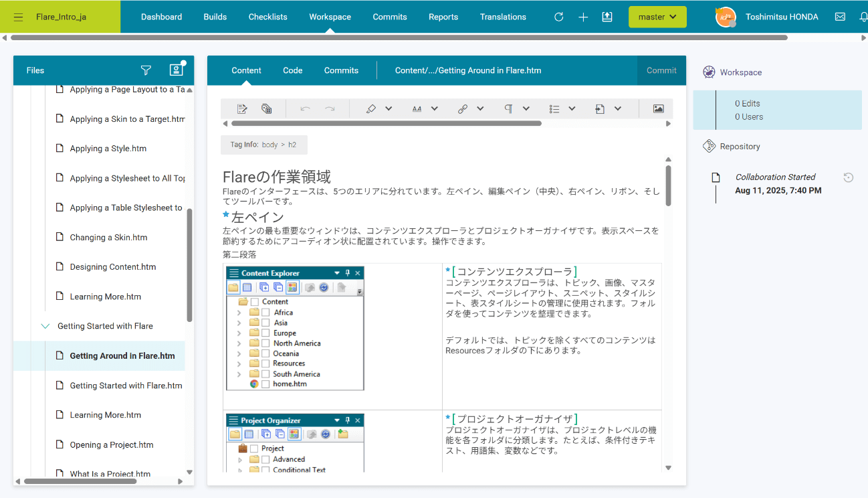Open the hyperlink dropdown arrow
Image resolution: width=868 pixels, height=498 pixels.
pyautogui.click(x=480, y=108)
